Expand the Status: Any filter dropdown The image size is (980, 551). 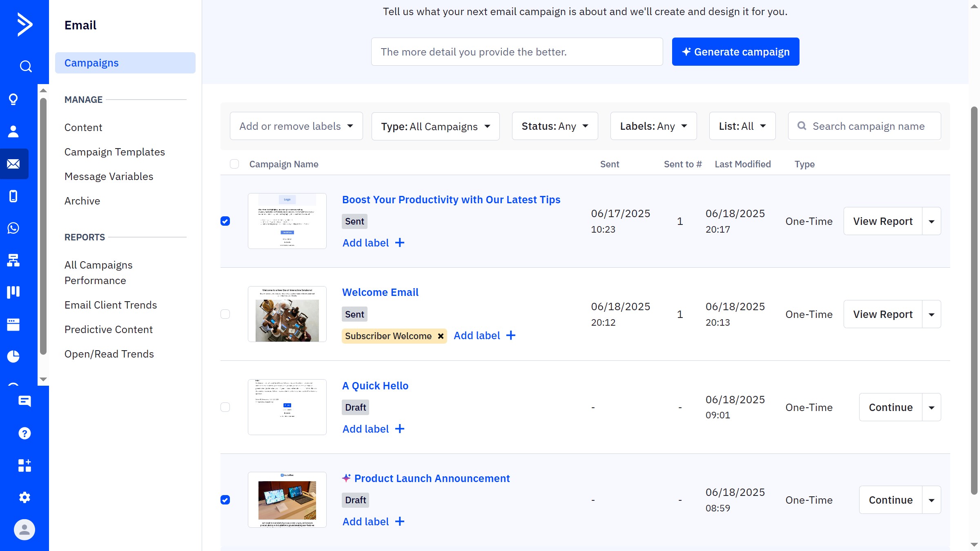(x=555, y=127)
